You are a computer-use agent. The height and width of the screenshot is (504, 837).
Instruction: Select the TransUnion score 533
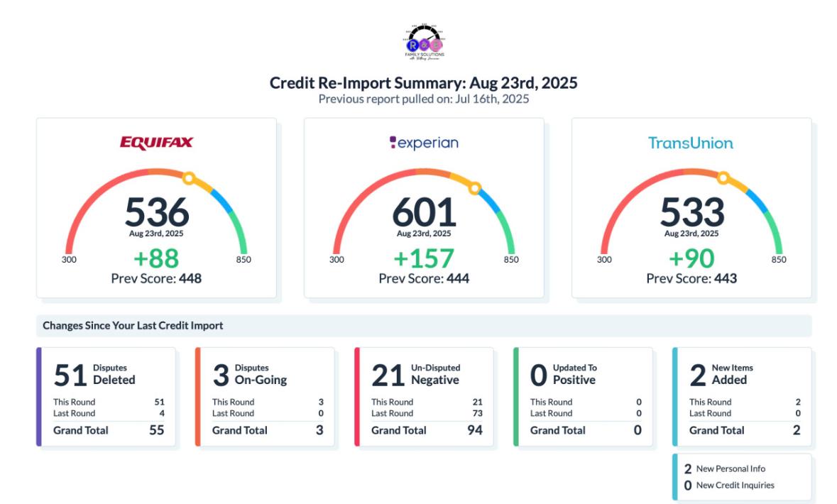pyautogui.click(x=691, y=212)
